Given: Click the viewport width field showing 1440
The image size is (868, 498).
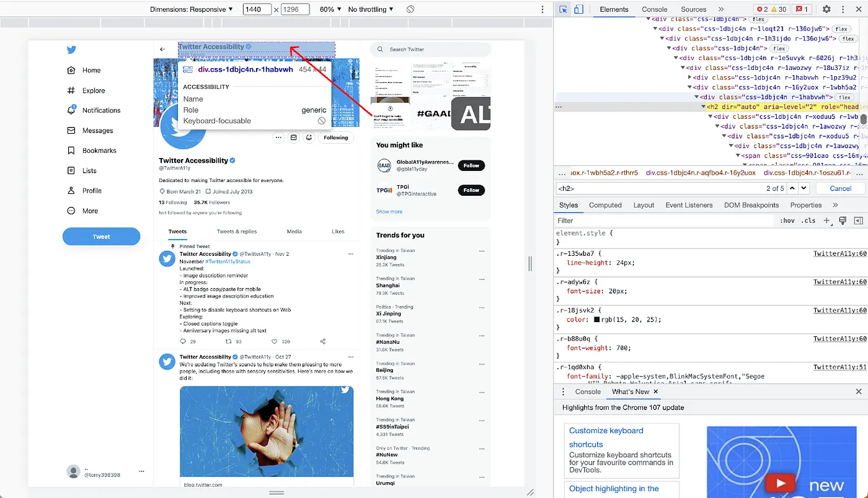Looking at the screenshot, I should (x=257, y=9).
